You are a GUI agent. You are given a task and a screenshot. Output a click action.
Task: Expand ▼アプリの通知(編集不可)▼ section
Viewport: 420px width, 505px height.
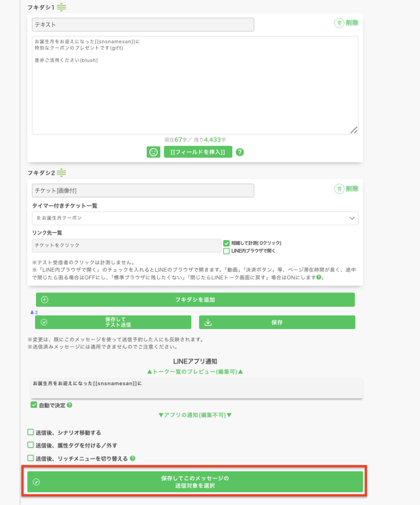pyautogui.click(x=195, y=415)
